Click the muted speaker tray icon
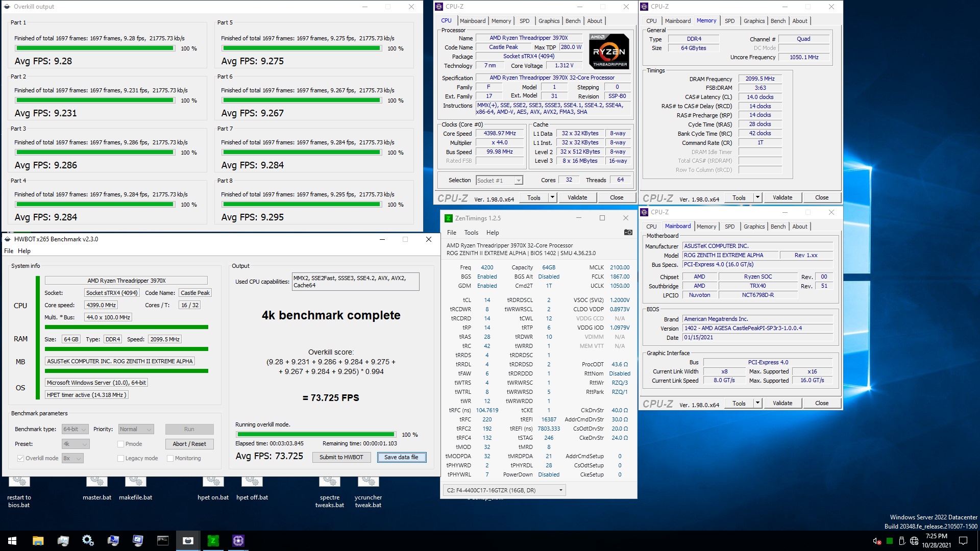The image size is (980, 551). tap(877, 541)
